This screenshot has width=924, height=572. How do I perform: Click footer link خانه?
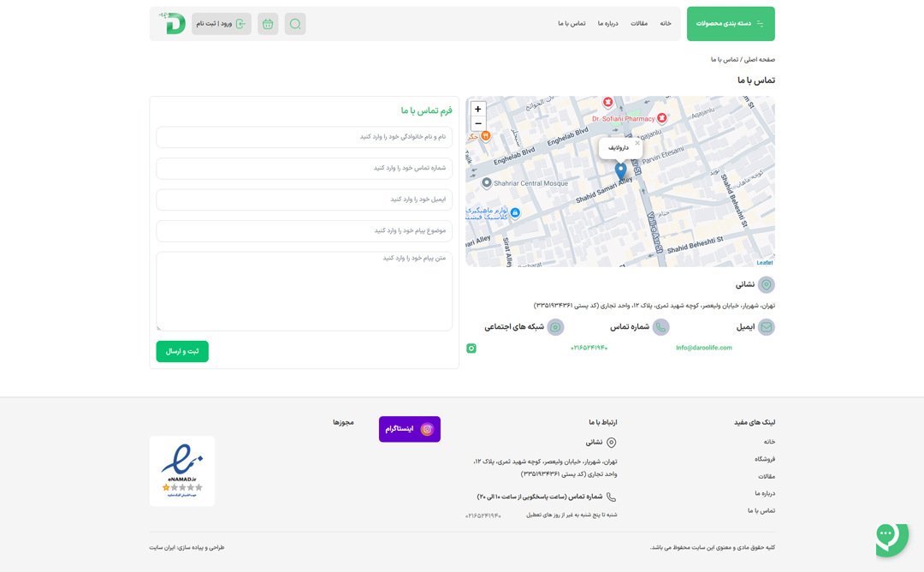click(x=769, y=442)
